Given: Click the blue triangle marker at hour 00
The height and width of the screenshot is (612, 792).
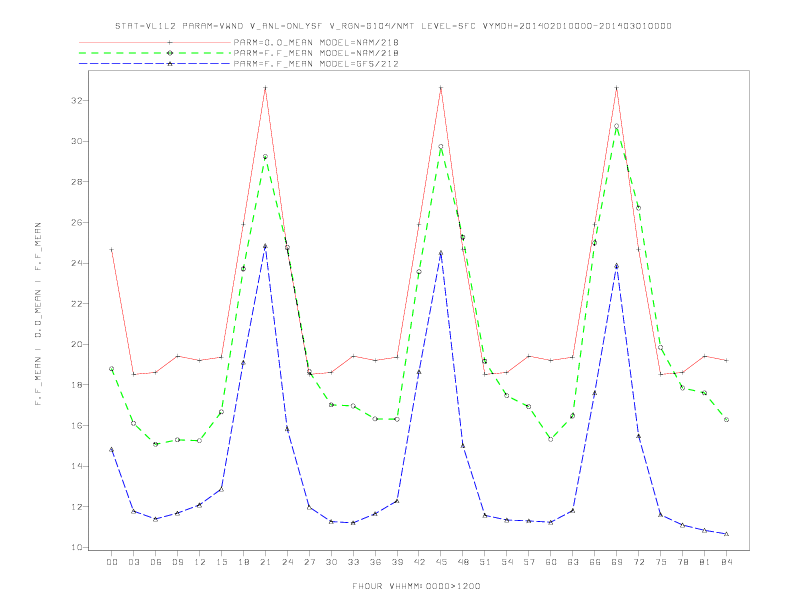Looking at the screenshot, I should click(x=112, y=449).
